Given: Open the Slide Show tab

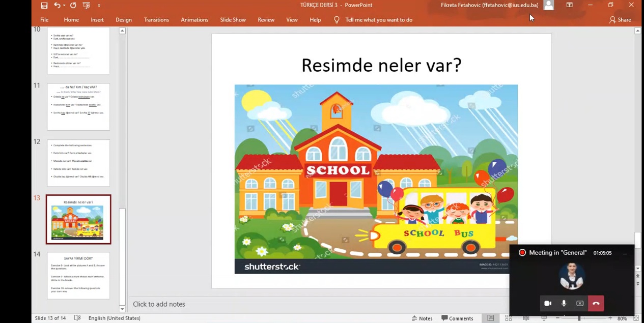Looking at the screenshot, I should tap(233, 20).
